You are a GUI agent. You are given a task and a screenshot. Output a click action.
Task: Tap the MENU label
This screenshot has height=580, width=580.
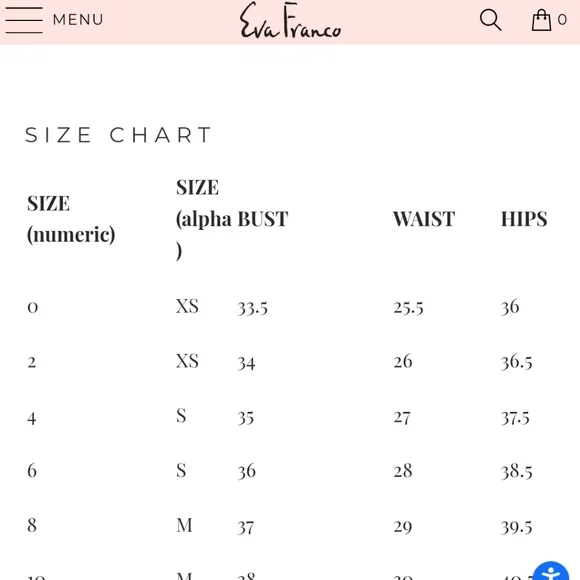(x=78, y=20)
